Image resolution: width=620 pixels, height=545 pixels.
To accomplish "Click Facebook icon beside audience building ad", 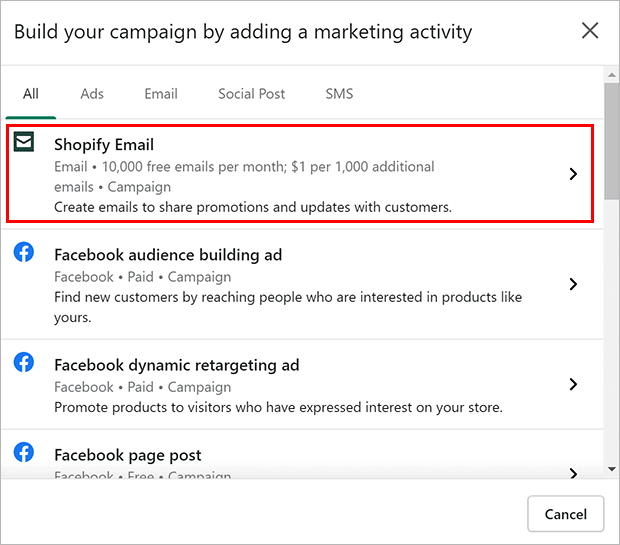I will [24, 252].
